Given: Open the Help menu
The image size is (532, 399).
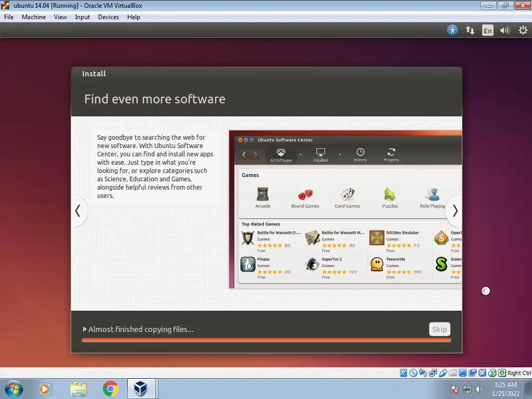Looking at the screenshot, I should pos(134,17).
